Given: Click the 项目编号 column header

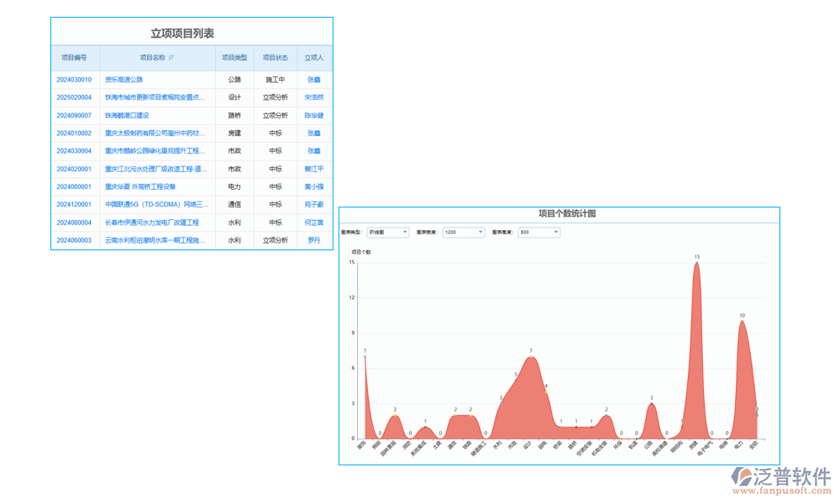Looking at the screenshot, I should coord(74,58).
